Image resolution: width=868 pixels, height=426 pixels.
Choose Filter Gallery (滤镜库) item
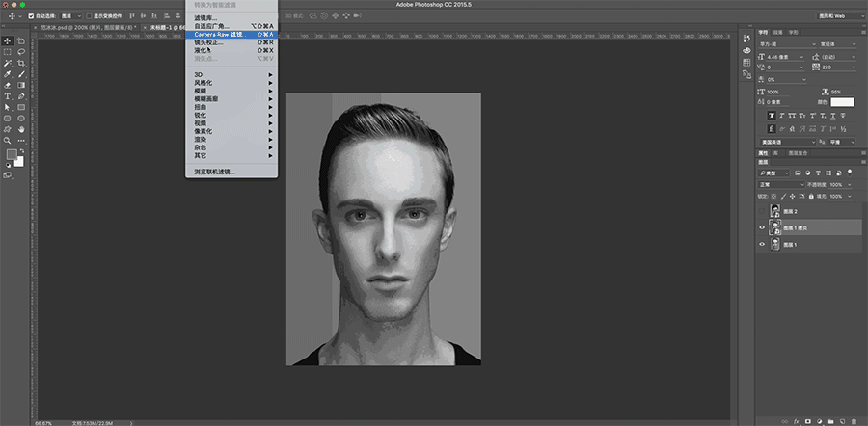click(231, 18)
